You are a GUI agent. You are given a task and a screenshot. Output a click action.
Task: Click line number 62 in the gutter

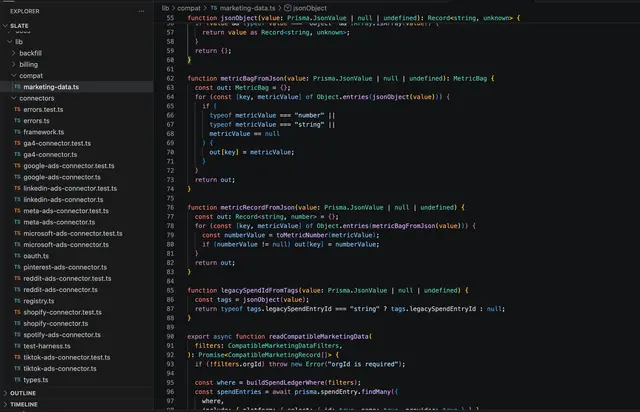(170, 78)
